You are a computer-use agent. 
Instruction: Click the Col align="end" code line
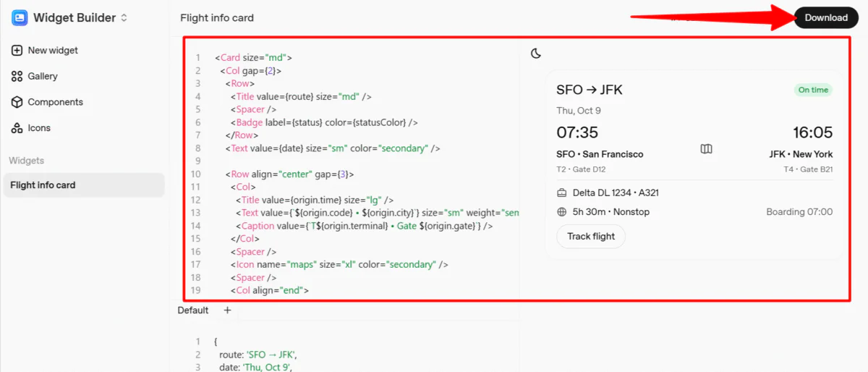click(270, 291)
